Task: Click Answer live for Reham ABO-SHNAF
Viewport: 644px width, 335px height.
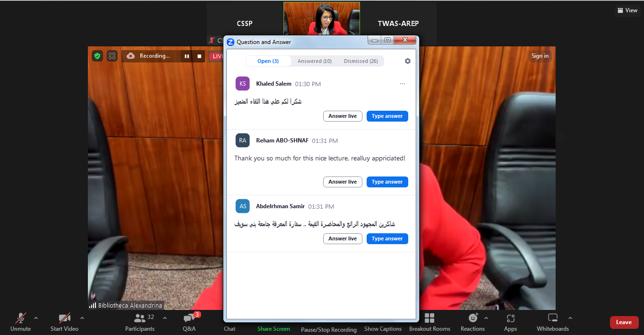Action: pyautogui.click(x=343, y=182)
